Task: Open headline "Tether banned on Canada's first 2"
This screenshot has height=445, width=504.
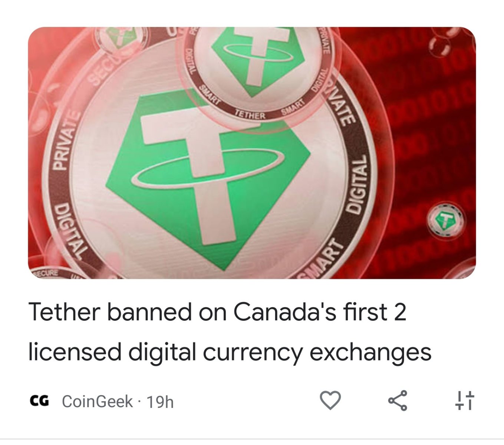Action: [x=217, y=311]
